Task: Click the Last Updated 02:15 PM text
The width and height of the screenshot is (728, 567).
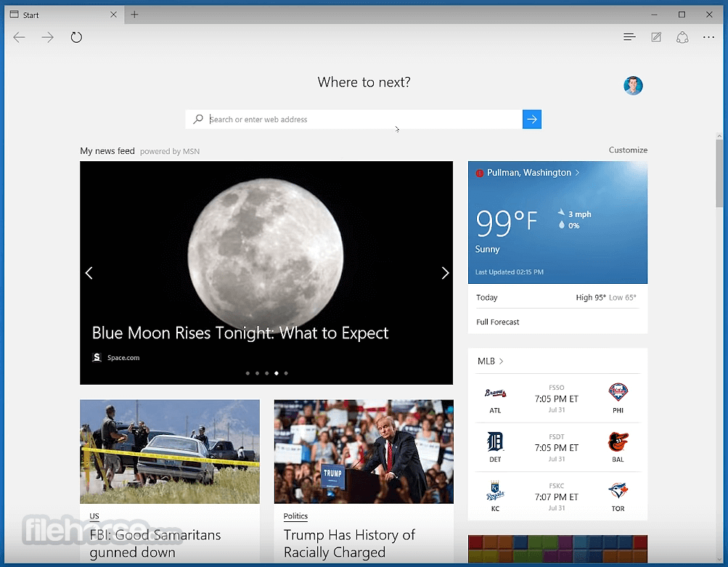Action: point(509,272)
